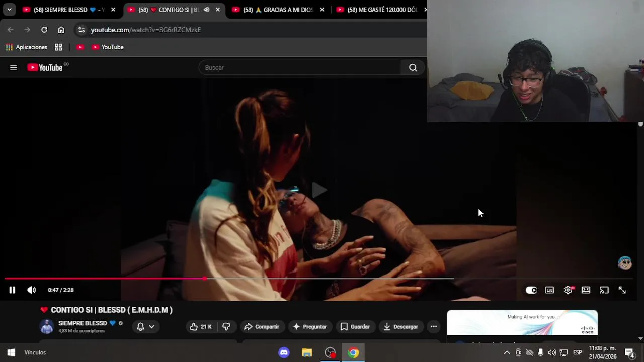Open the system volume control
The image size is (644, 362).
[x=552, y=352]
